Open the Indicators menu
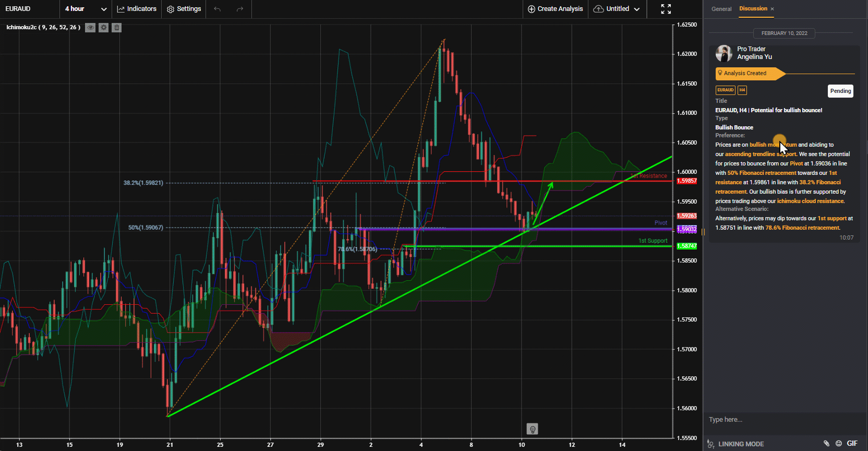 click(137, 9)
